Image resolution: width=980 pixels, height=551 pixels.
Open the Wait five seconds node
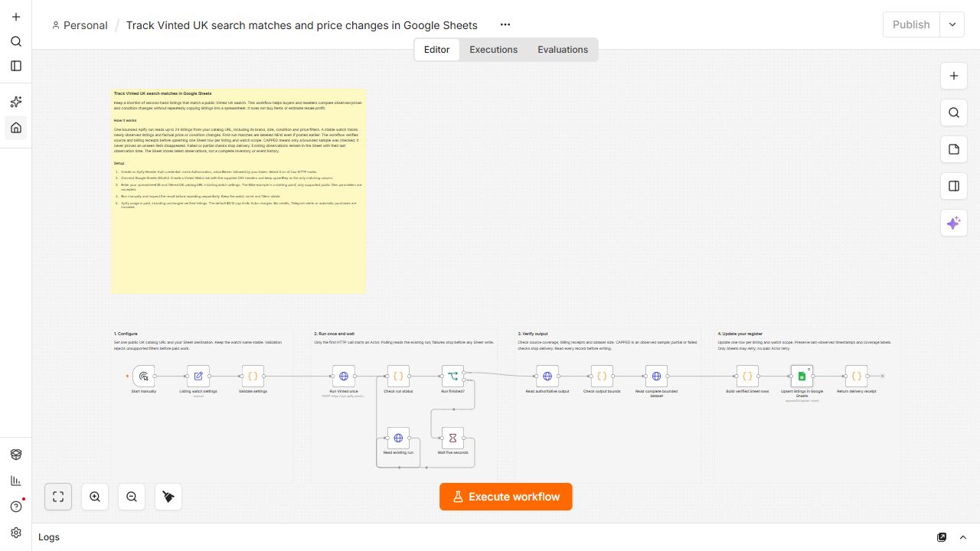coord(452,438)
